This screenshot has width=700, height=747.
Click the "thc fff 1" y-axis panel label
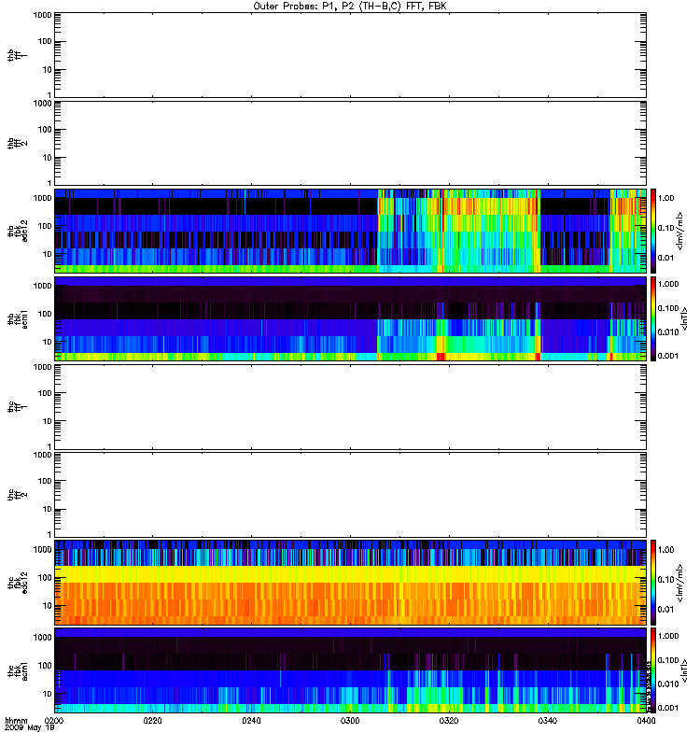coord(17,407)
